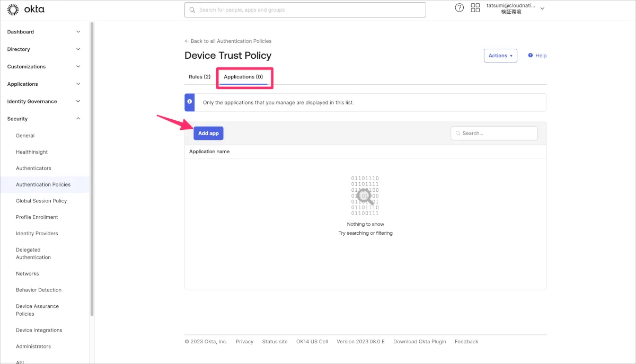Go back to all Authentication Policies
Viewport: 636px width, 364px height.
pos(228,41)
